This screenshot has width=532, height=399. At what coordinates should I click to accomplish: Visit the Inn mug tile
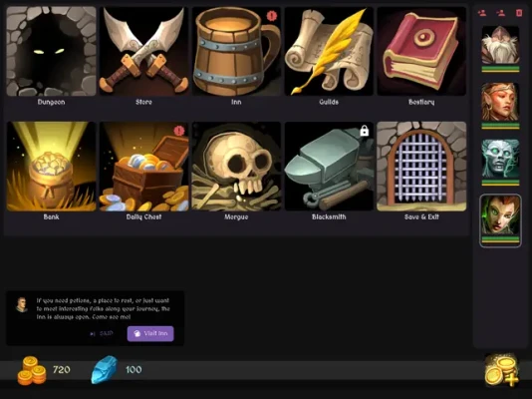pos(236,51)
